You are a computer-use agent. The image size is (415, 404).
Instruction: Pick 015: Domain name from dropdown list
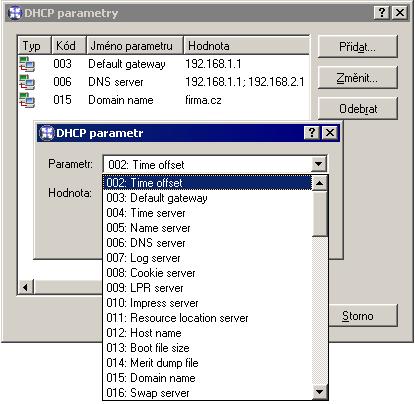pos(207,378)
